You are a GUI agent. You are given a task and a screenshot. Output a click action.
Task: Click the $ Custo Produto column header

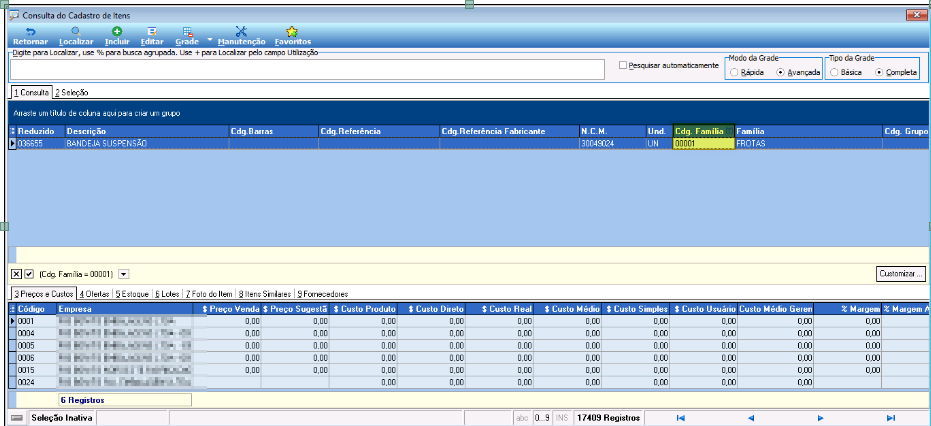tap(364, 309)
